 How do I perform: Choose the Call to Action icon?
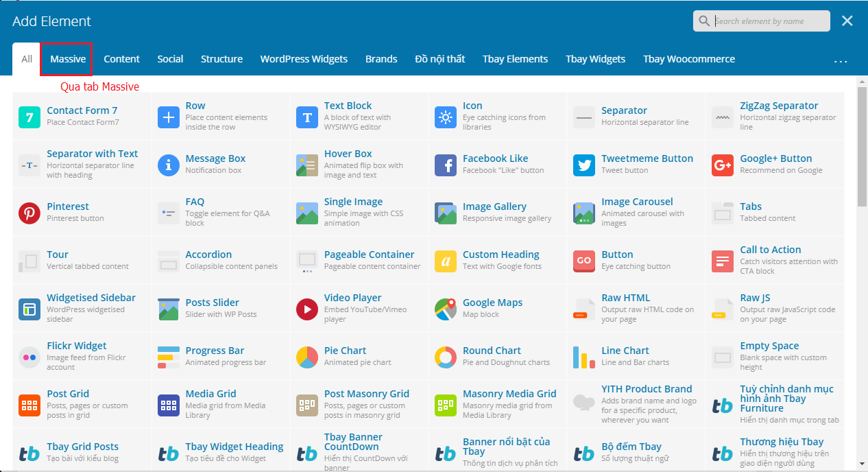(x=723, y=261)
